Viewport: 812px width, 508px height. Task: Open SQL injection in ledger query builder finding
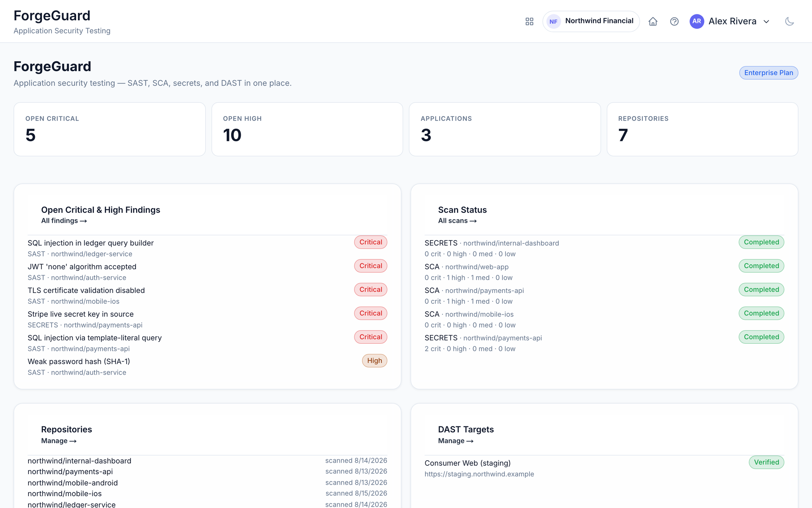(207, 248)
